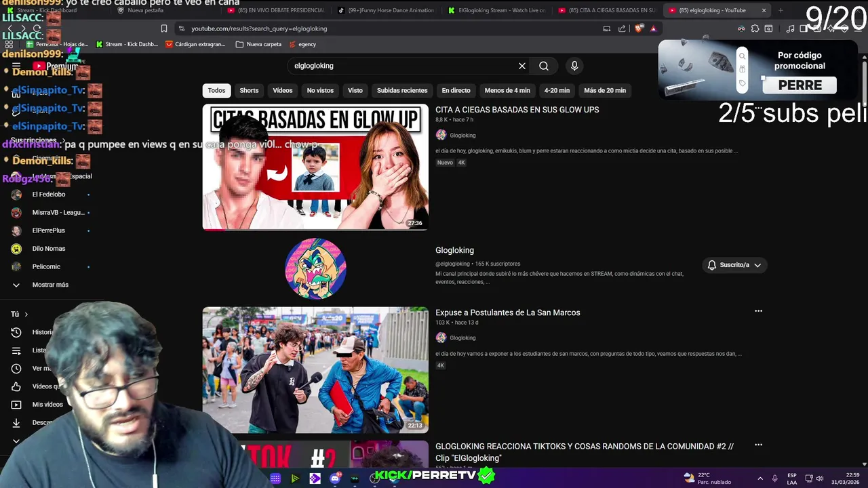Switch to Funny Horse Dance Animation tab
The width and height of the screenshot is (868, 488).
387,10
